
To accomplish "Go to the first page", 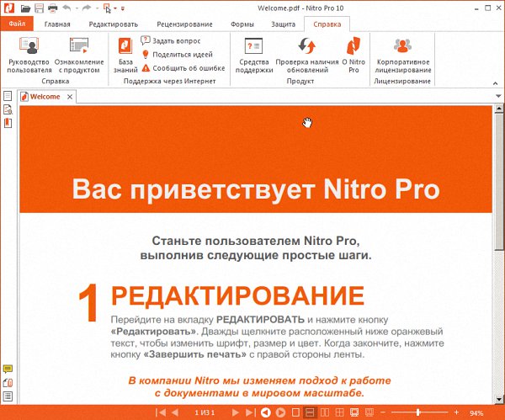I will click(161, 412).
